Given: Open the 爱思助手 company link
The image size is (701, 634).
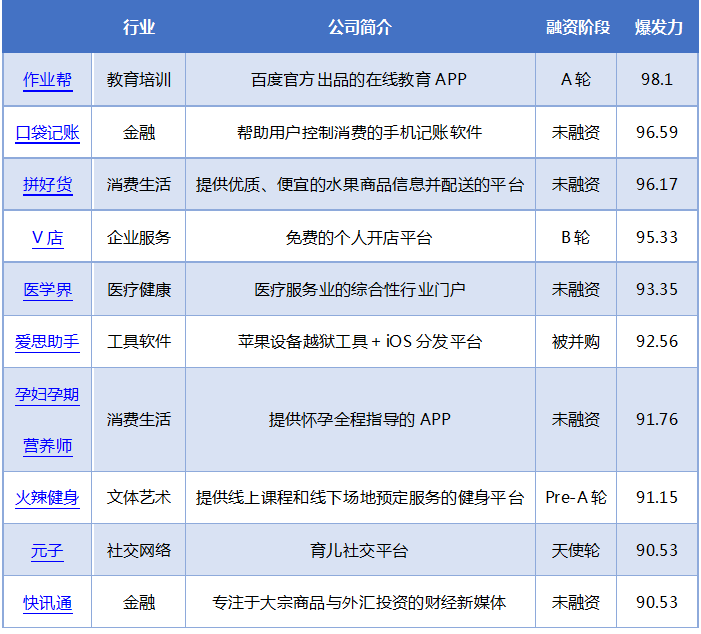Looking at the screenshot, I should (47, 342).
